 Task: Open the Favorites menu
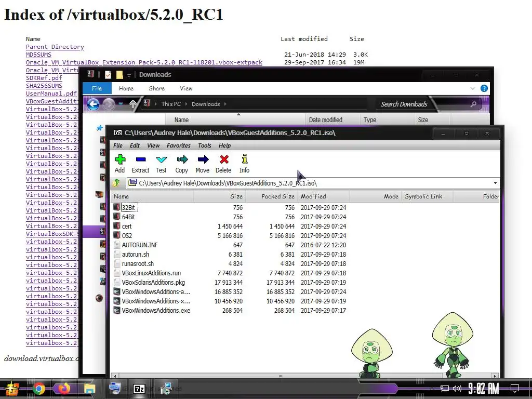tap(179, 145)
